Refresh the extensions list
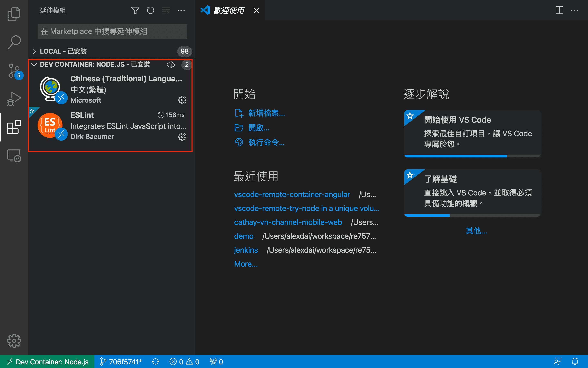The height and width of the screenshot is (368, 588). click(x=150, y=10)
